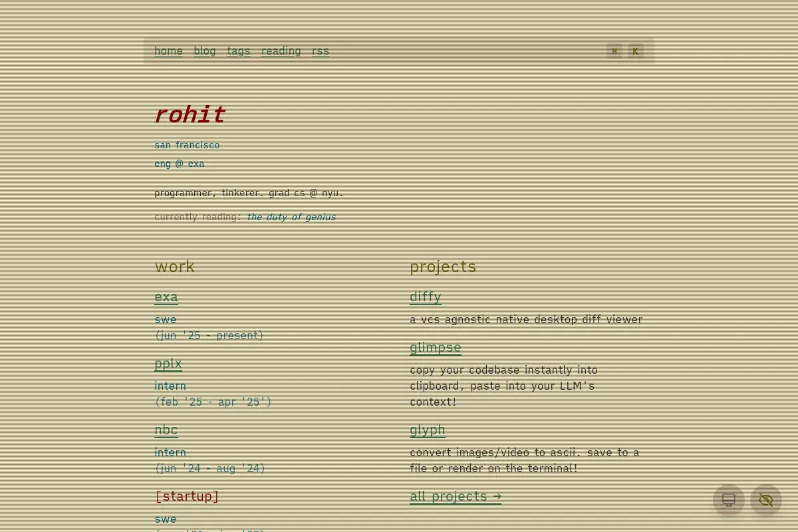
Task: Open the home nav link
Action: [168, 51]
